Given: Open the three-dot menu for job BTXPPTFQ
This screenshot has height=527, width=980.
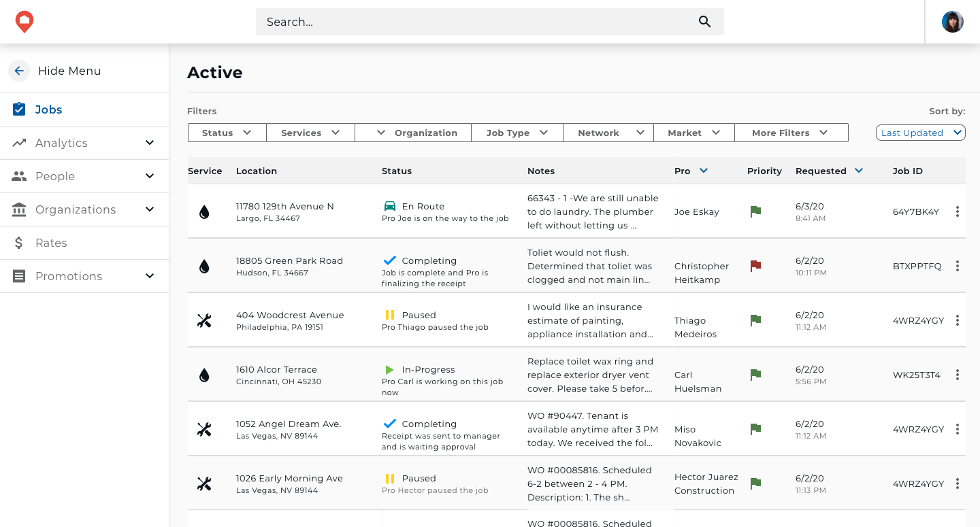Looking at the screenshot, I should click(x=957, y=266).
